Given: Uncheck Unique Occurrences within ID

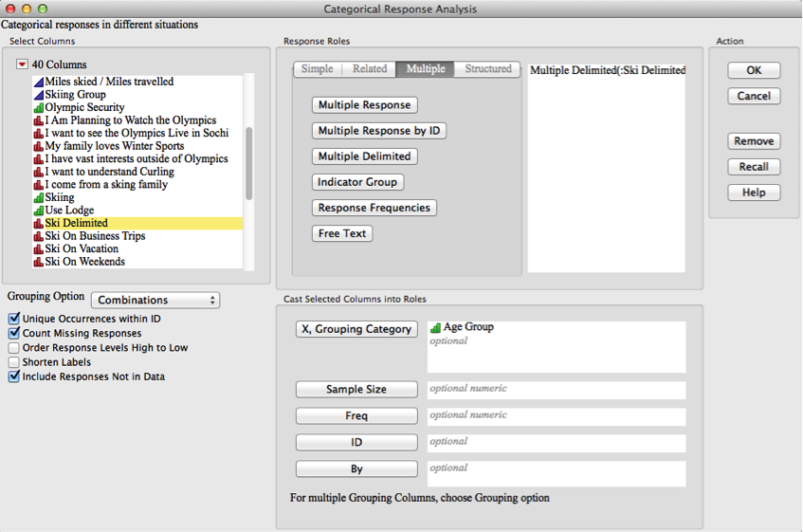Looking at the screenshot, I should [14, 319].
